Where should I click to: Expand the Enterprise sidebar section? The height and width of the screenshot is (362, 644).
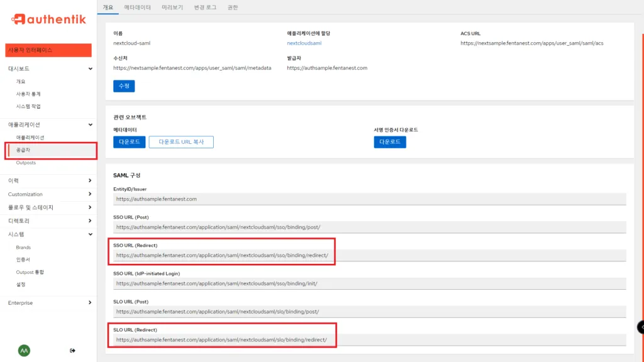click(47, 302)
